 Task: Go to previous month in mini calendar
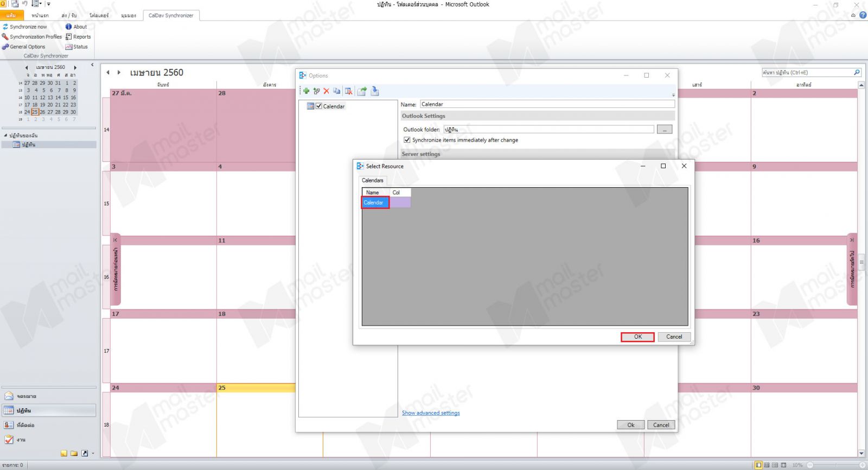27,67
